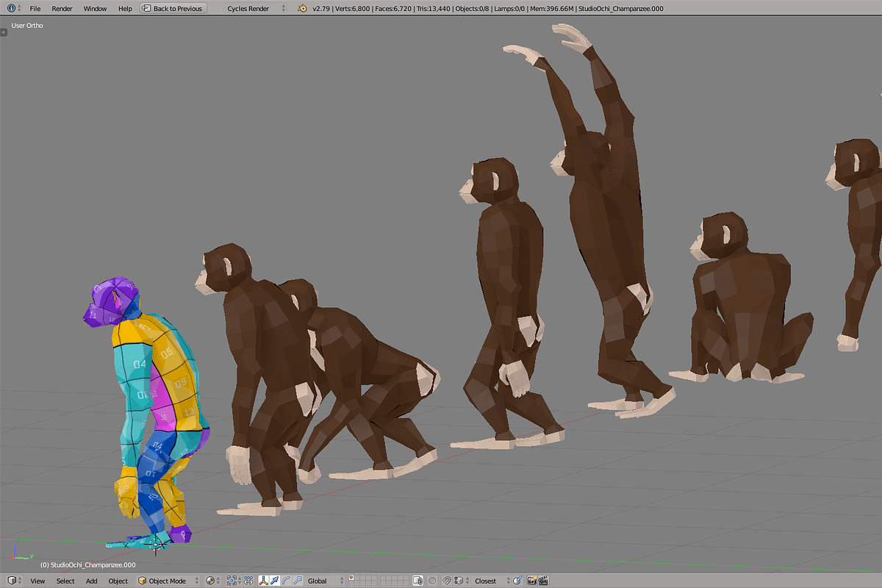Open the Render menu
This screenshot has width=882, height=588.
coord(62,8)
